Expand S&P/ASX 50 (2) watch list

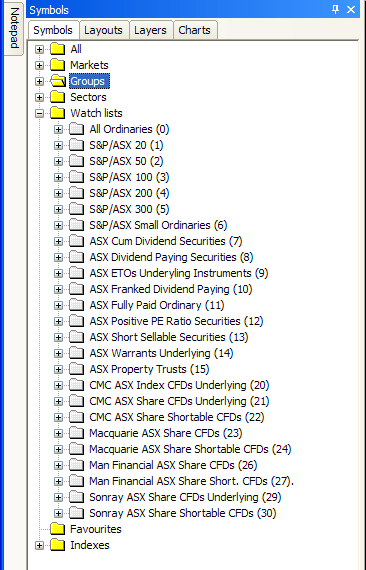pos(58,161)
